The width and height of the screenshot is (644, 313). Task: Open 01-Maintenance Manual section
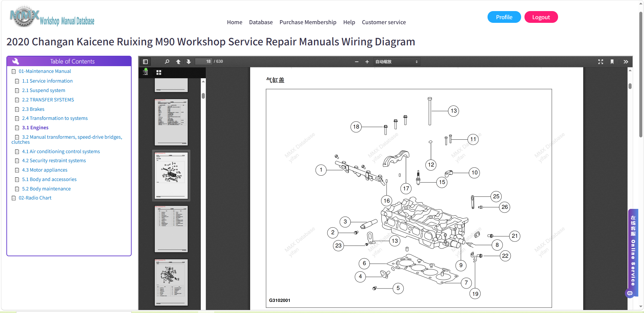point(45,71)
